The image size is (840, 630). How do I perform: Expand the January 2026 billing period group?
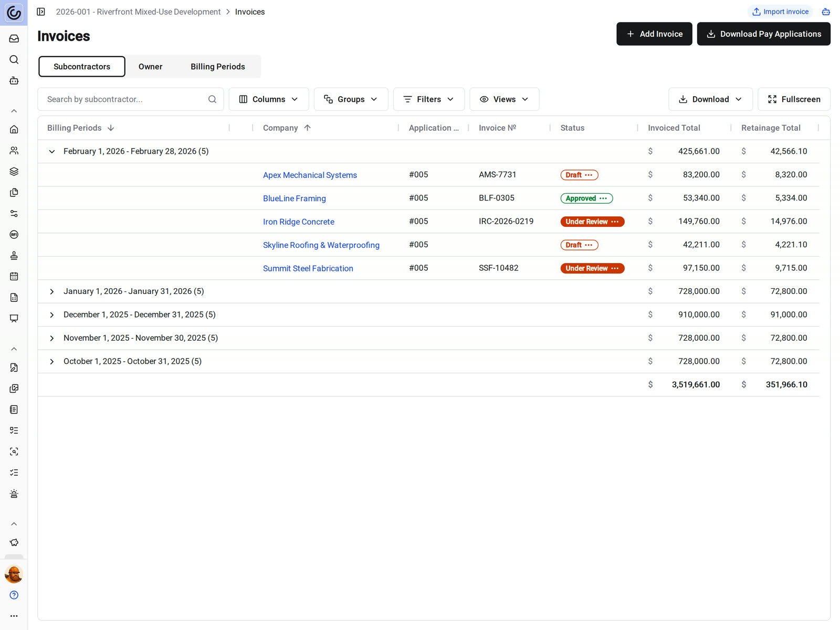[52, 292]
